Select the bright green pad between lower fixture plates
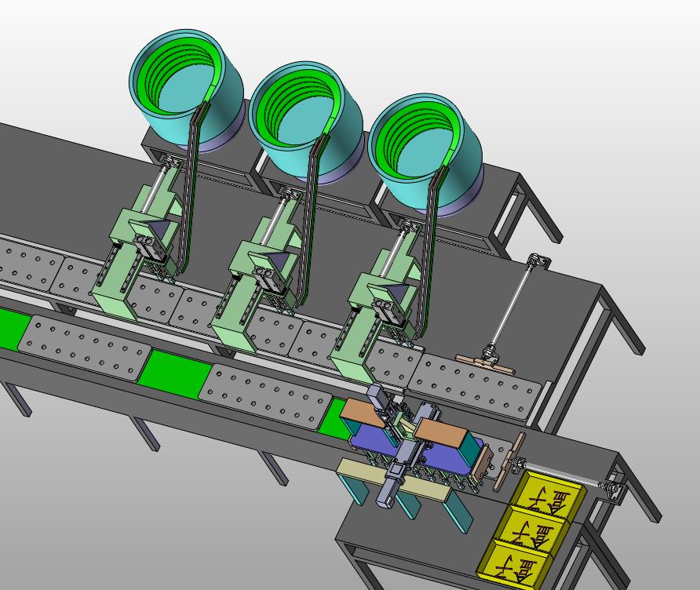Image resolution: width=700 pixels, height=590 pixels. click(x=175, y=373)
